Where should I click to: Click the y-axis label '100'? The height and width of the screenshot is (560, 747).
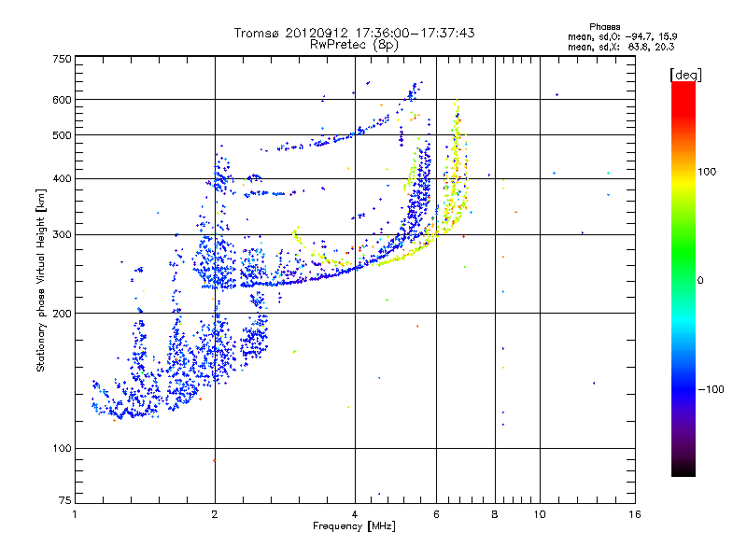pyautogui.click(x=62, y=448)
